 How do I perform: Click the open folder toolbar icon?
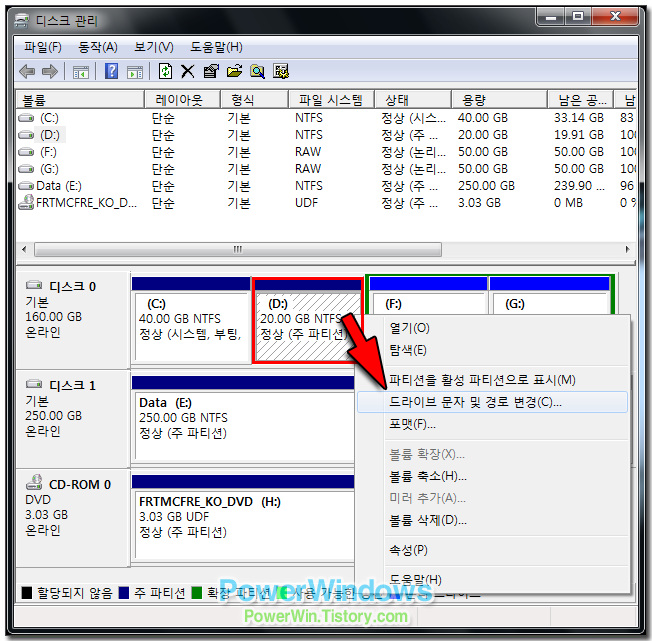235,71
